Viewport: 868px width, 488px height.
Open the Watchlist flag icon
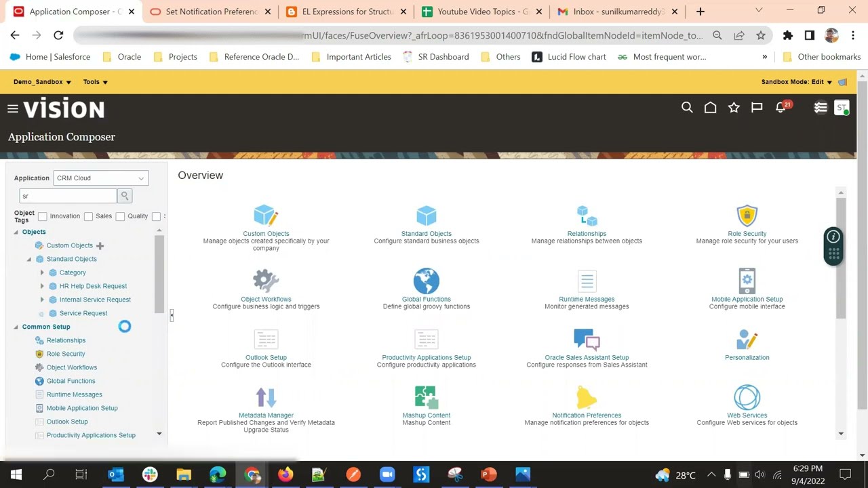point(757,108)
